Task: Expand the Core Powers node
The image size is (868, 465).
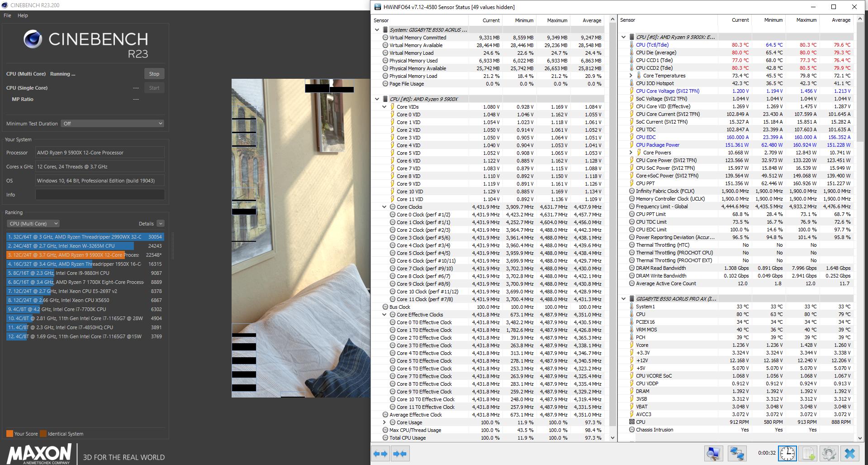Action: coord(631,153)
